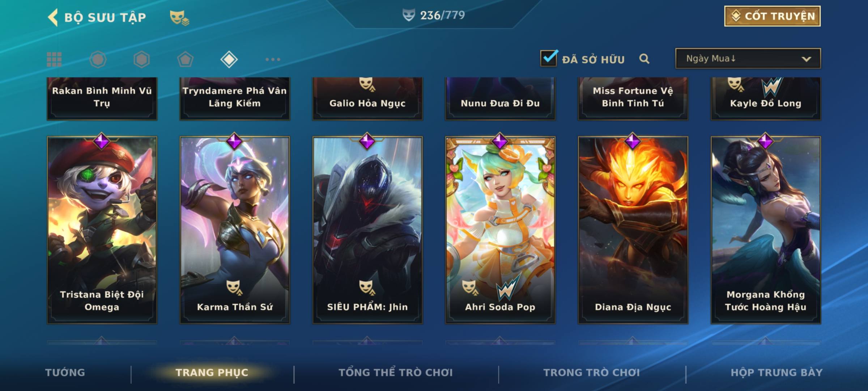
Task: Select the SIÊU PHẨM: Jhin skin
Action: click(x=367, y=230)
